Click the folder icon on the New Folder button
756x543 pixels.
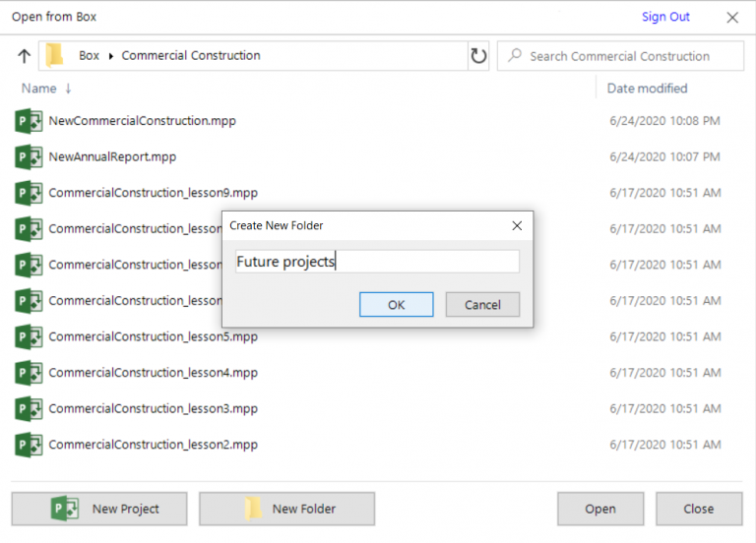click(253, 509)
